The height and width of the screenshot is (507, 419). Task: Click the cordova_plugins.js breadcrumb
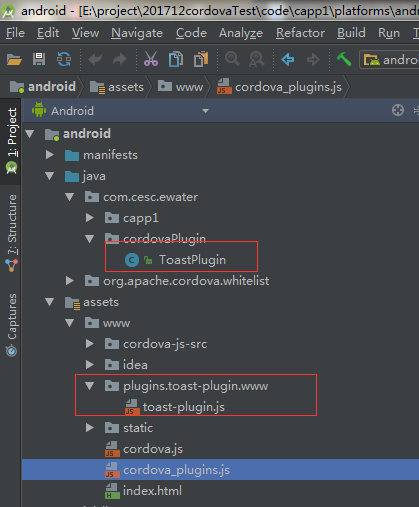279,87
